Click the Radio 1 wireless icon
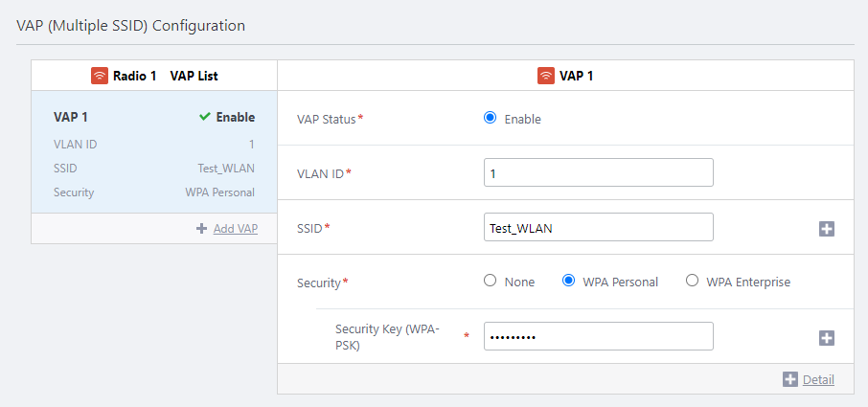 [100, 76]
